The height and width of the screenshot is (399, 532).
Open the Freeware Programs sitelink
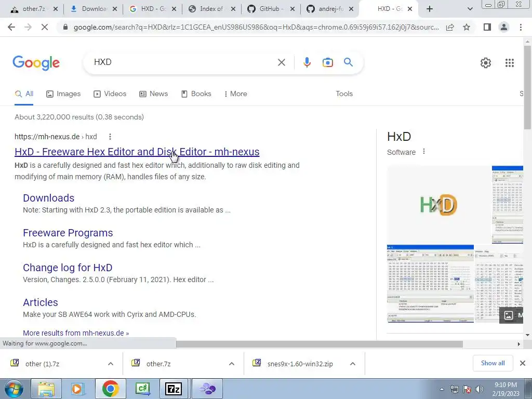(x=68, y=233)
